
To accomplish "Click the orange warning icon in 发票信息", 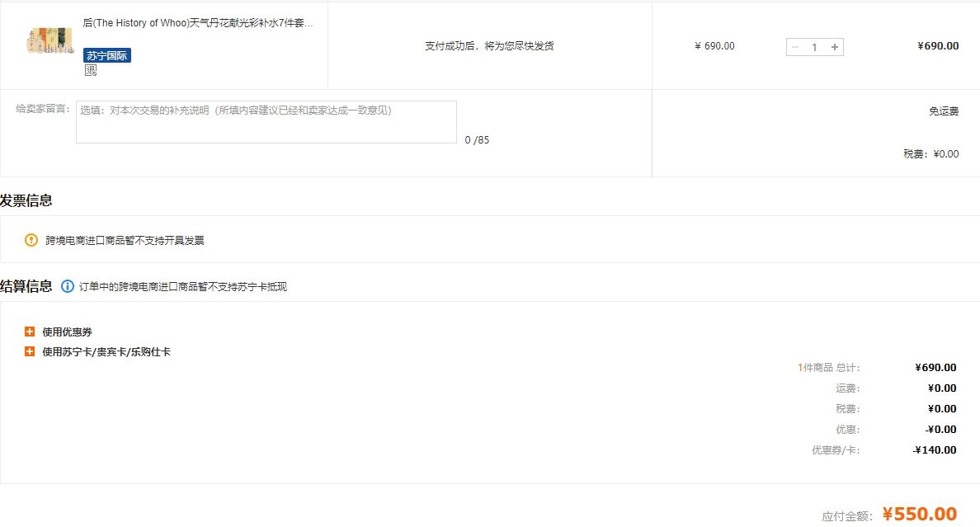I will pos(31,240).
